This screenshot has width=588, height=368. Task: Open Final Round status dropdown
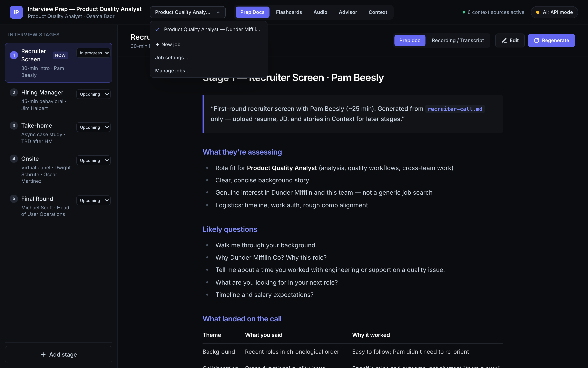coord(93,201)
